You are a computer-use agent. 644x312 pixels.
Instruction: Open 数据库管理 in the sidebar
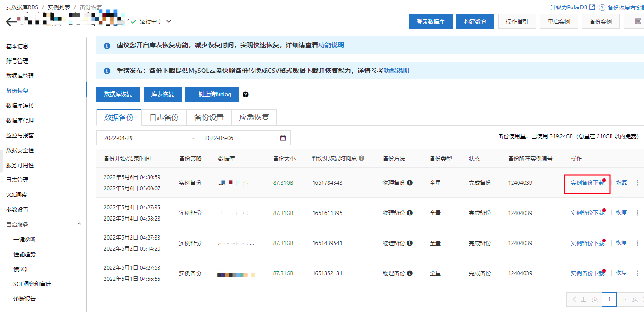click(20, 76)
